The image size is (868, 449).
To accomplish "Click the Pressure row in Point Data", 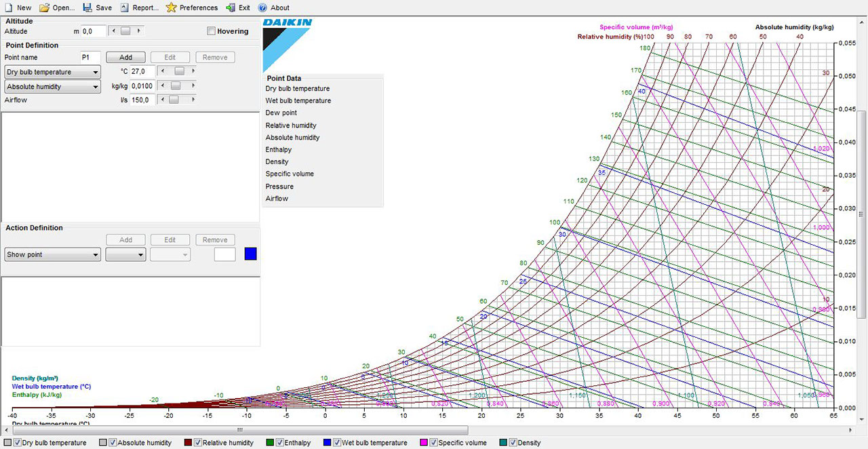I will [x=279, y=187].
